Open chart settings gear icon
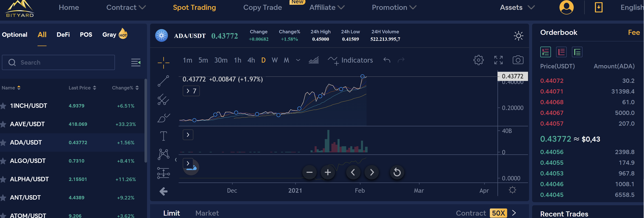Viewport: 644px width, 218px height. [478, 60]
